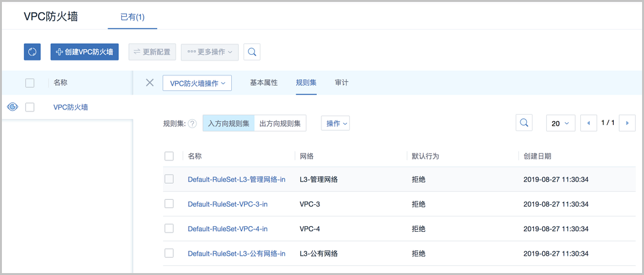644x275 pixels.
Task: Switch to the 审计 tab
Action: 342,83
